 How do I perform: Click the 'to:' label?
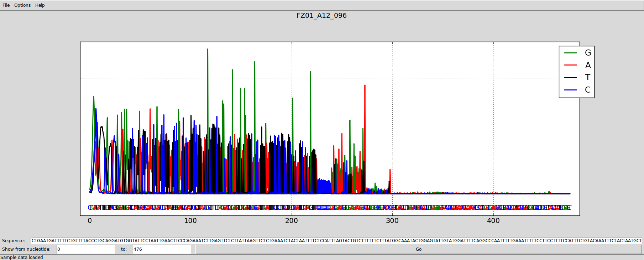[x=124, y=249]
